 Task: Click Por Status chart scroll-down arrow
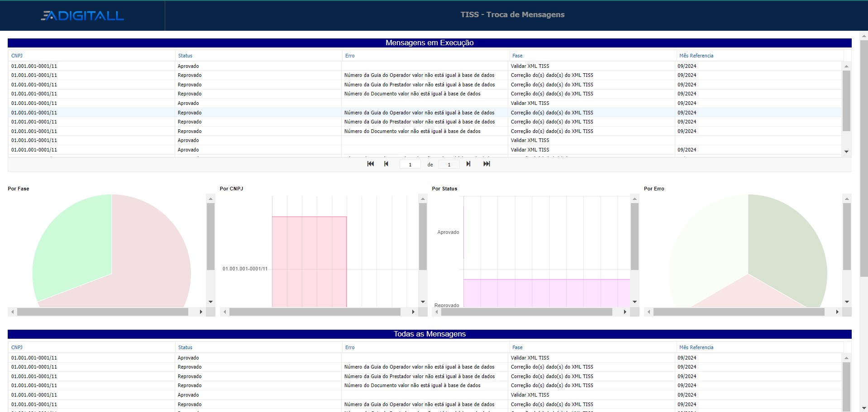[x=634, y=302]
